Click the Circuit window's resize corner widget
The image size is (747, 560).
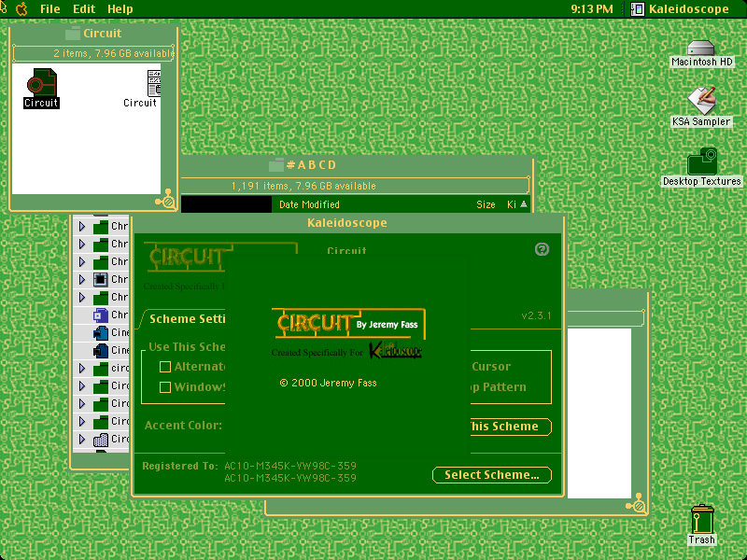[x=166, y=201]
